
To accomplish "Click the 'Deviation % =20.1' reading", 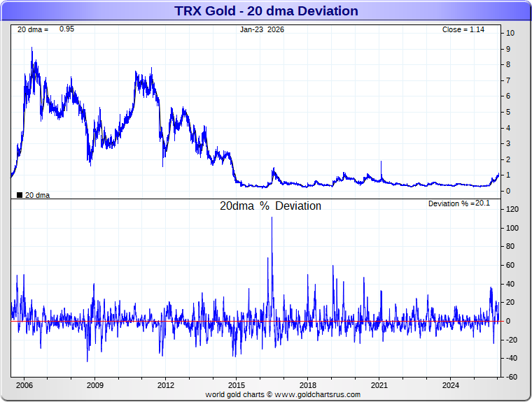I will coord(459,203).
